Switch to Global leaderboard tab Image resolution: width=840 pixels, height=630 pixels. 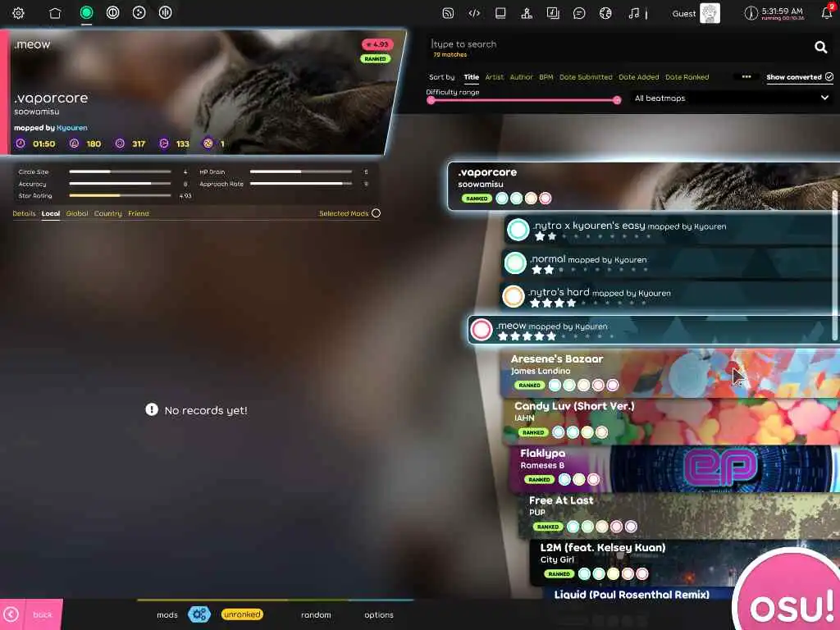(77, 213)
